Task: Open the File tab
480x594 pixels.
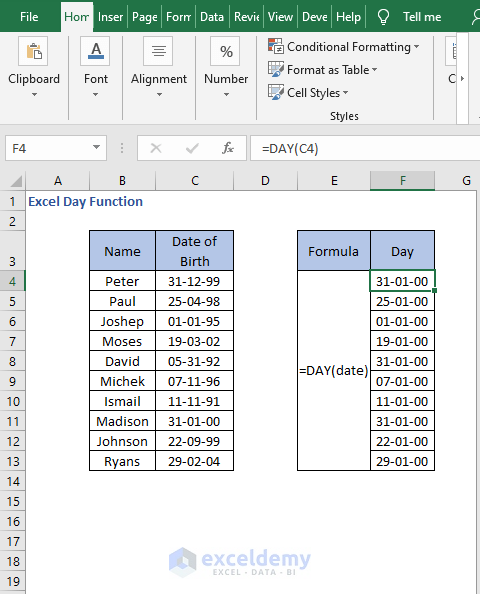Action: [29, 17]
